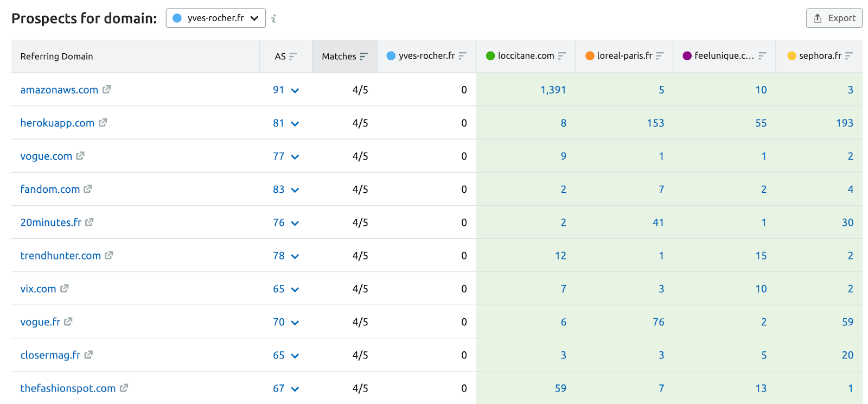Open external link icon next to closermag.fr
Image resolution: width=868 pixels, height=404 pixels.
(x=88, y=354)
